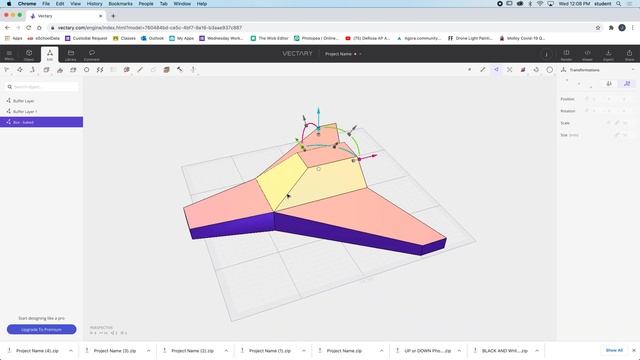Screen dimensions: 640x360
Task: Collapse the Transformations panel
Action: coord(633,70)
